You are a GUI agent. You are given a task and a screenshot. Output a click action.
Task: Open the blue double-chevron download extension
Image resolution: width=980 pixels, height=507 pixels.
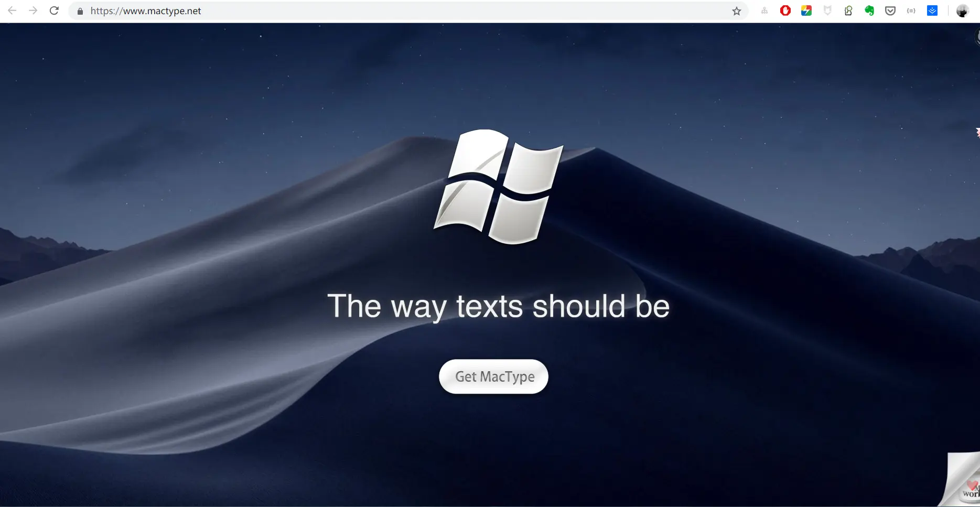(x=932, y=10)
